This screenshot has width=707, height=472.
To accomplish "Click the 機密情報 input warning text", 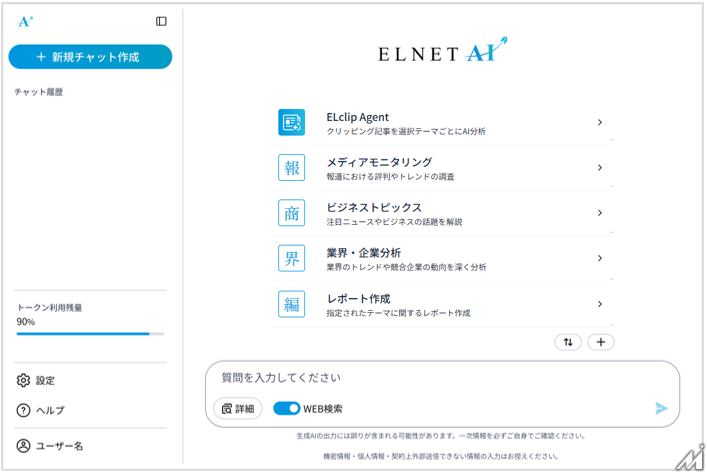I will tap(441, 456).
